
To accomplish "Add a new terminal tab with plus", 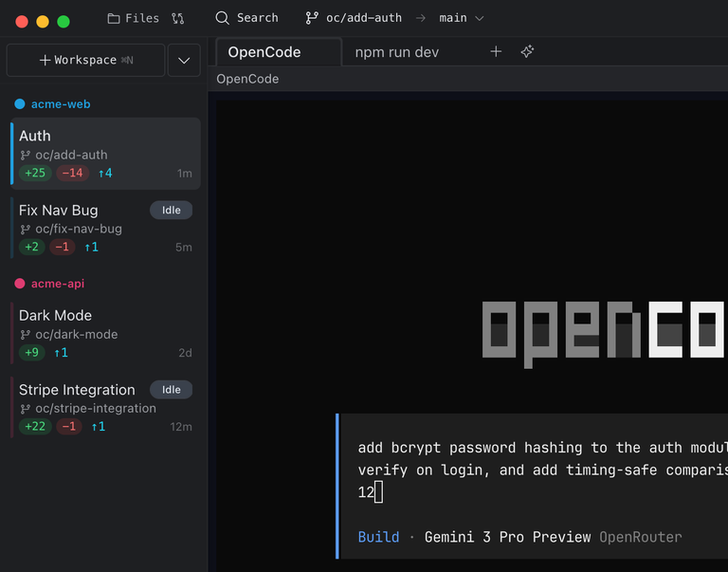I will [x=496, y=51].
